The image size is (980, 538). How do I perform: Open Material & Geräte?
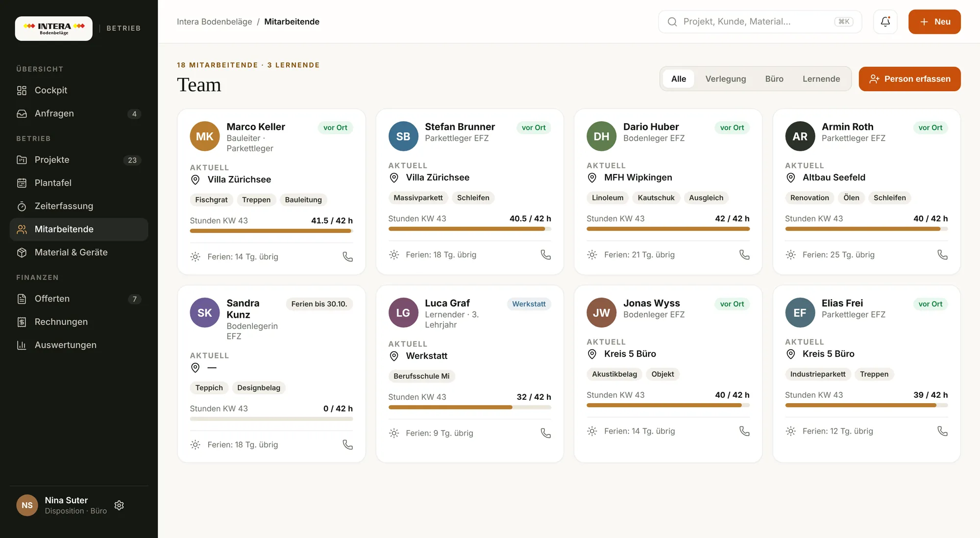click(79, 252)
